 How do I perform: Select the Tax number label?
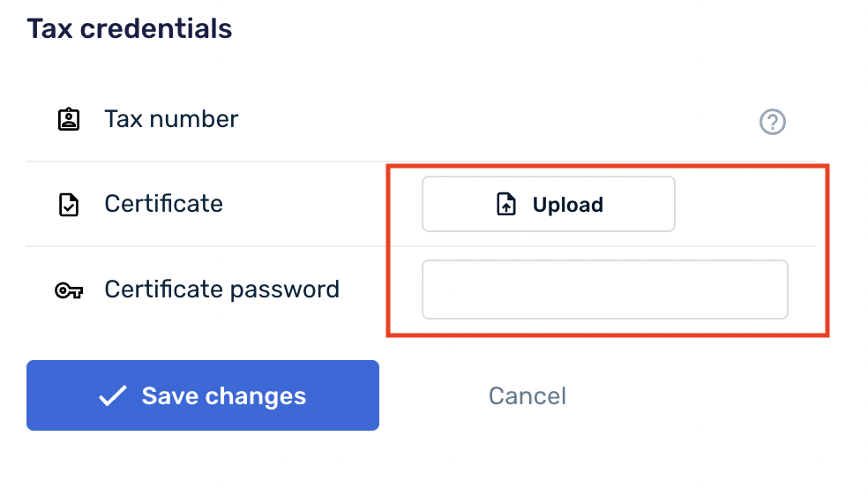(x=171, y=119)
